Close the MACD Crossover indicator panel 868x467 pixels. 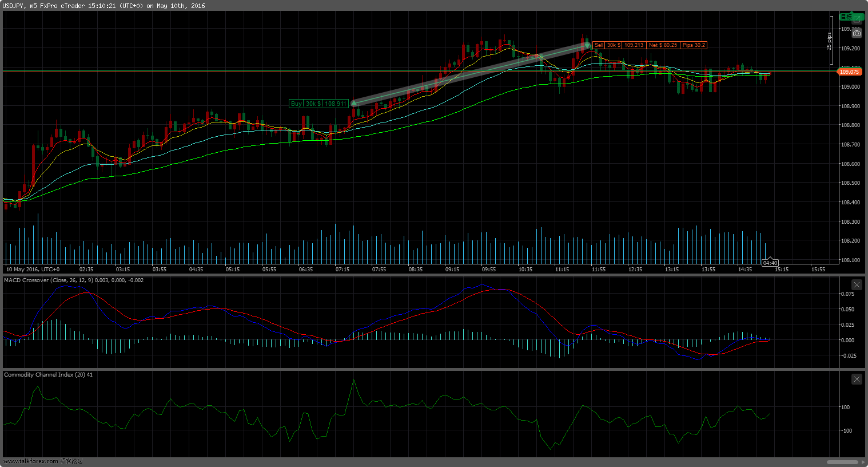(x=857, y=284)
